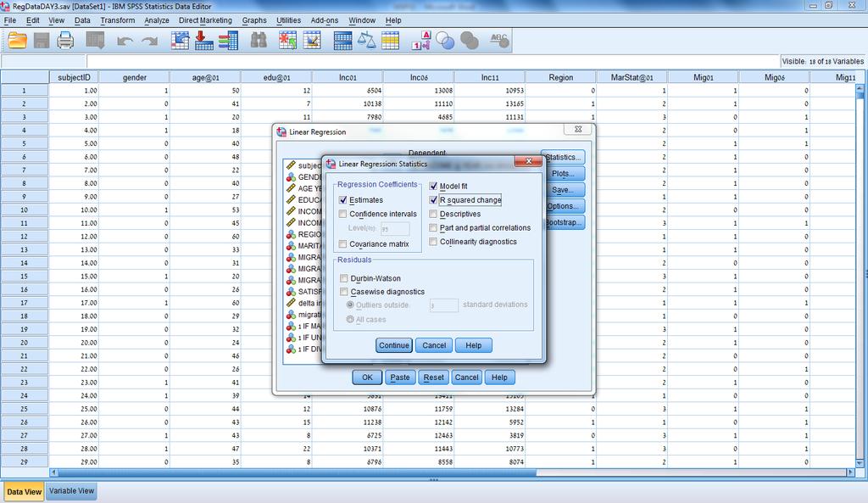Click the vertical scrollbar of the data grid
The width and height of the screenshot is (868, 503).
click(860, 276)
